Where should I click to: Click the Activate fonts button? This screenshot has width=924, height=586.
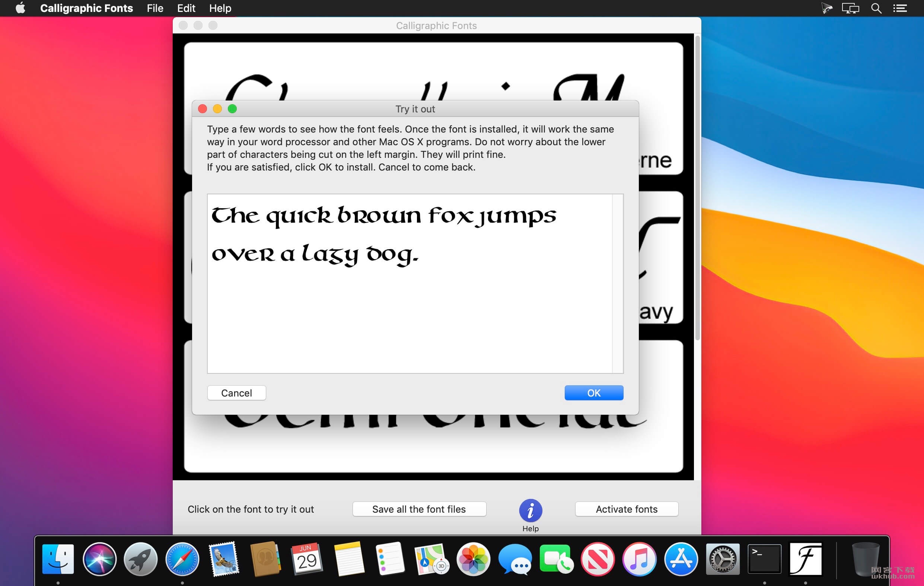coord(627,509)
